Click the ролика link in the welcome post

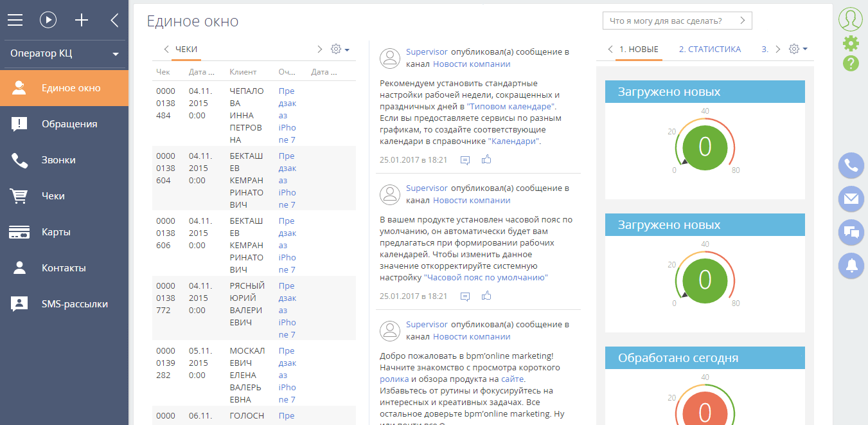[x=394, y=379]
